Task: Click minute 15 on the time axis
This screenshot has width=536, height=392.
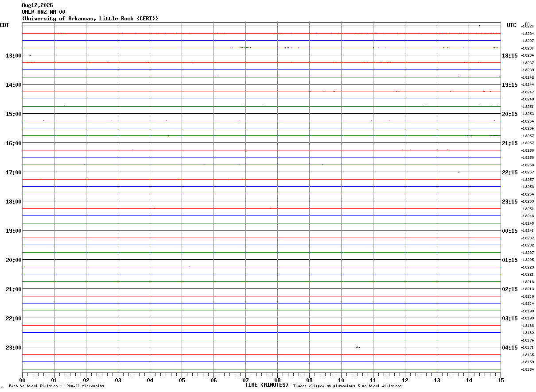Action: 501,380
